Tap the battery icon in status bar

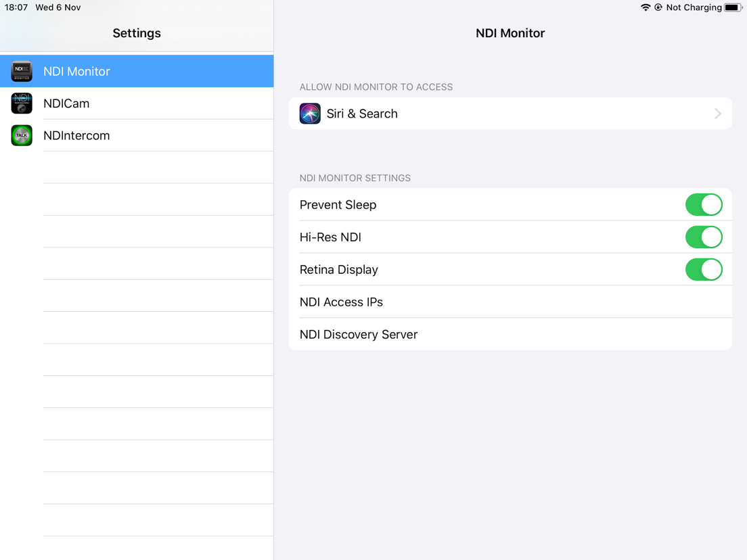733,7
